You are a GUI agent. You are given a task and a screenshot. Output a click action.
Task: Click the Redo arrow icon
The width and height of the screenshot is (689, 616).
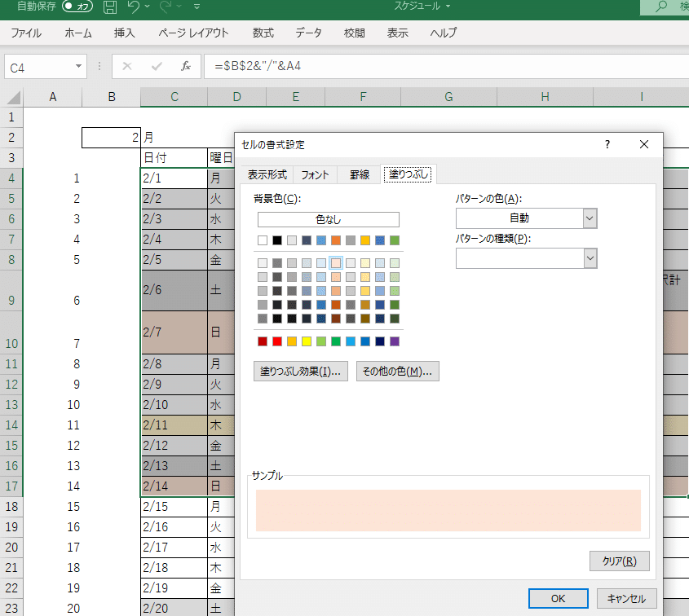tap(166, 7)
